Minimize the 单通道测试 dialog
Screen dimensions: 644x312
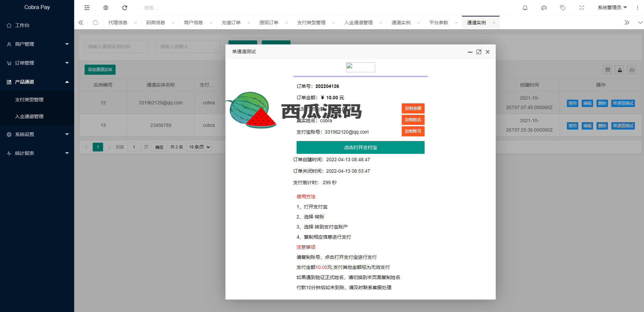point(470,52)
